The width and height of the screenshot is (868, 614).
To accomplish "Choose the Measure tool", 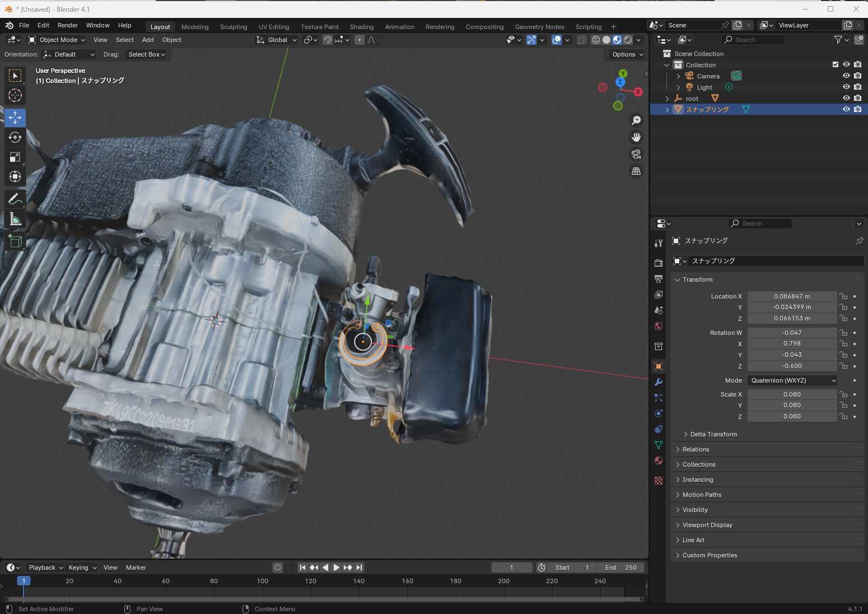I will pos(15,220).
